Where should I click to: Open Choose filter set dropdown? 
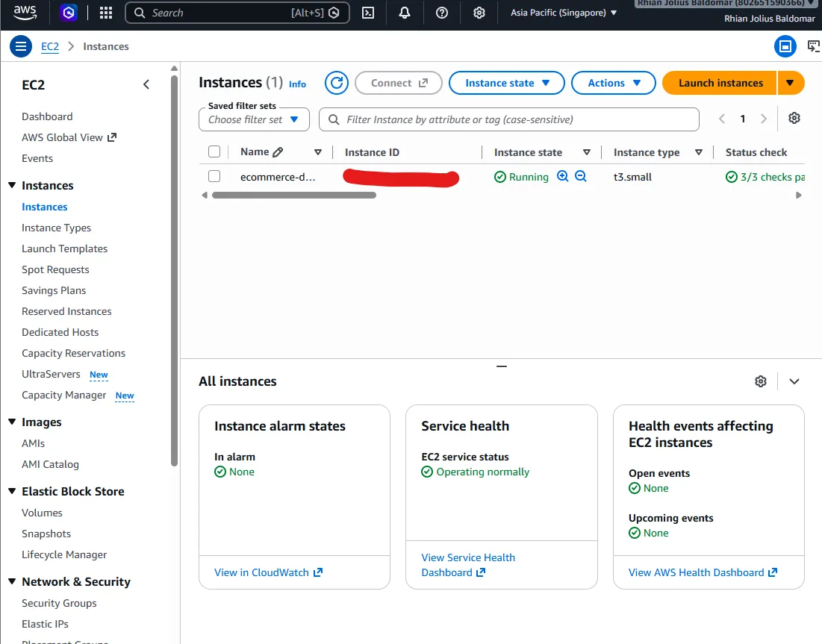[x=255, y=119]
